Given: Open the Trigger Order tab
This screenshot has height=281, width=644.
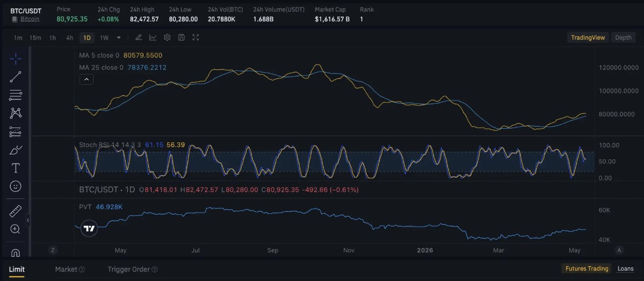Looking at the screenshot, I should (132, 269).
